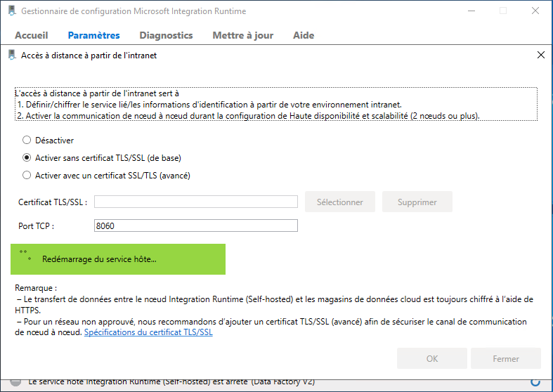
Task: Open the Aide tab
Action: 304,35
